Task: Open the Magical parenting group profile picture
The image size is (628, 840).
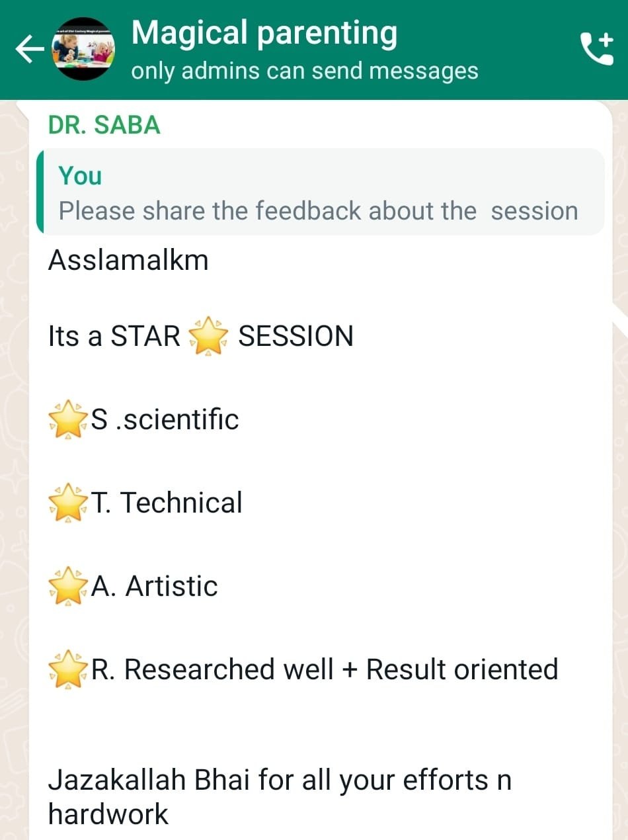Action: coord(83,50)
